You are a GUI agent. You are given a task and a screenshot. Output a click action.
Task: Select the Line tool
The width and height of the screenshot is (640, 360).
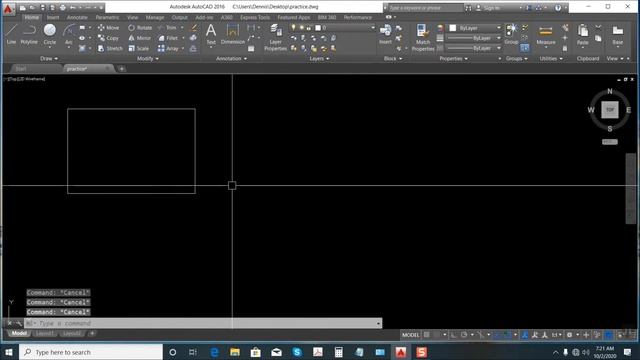tap(11, 34)
